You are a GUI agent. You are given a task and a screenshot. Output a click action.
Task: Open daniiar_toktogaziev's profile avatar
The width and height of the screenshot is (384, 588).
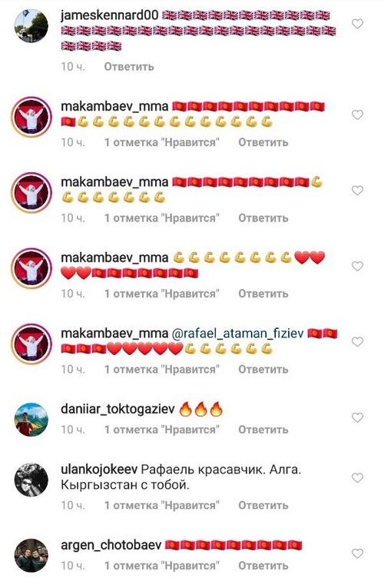31,420
